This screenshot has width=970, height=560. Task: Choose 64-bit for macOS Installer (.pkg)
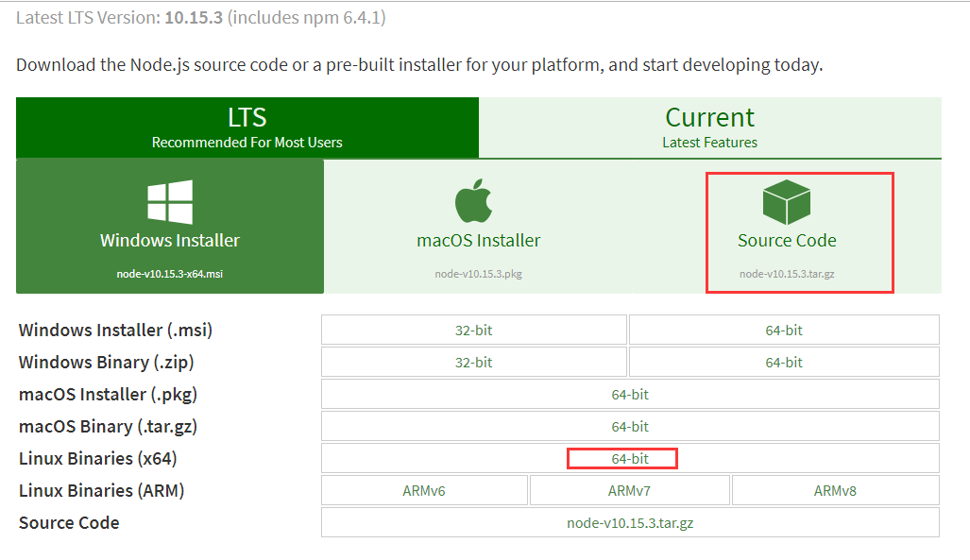coord(630,394)
